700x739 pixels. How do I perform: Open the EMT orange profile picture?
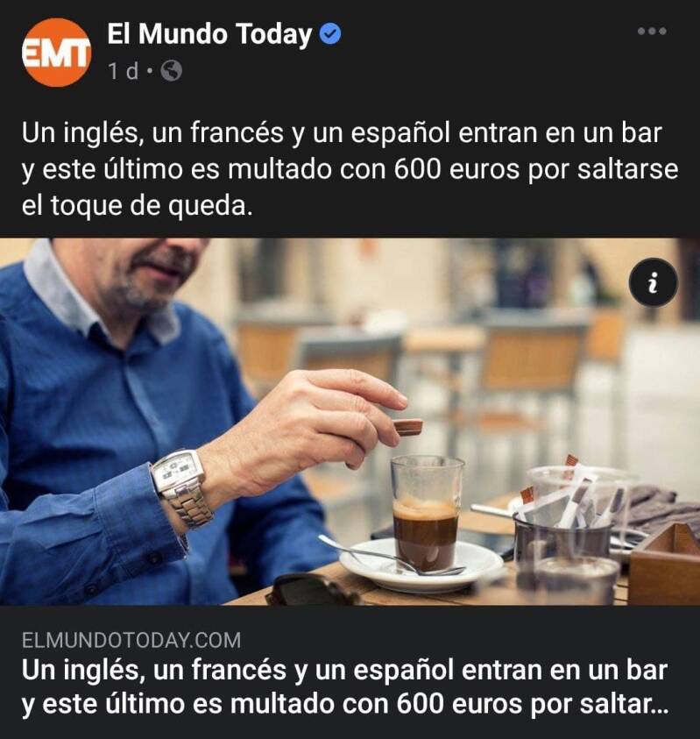57,53
